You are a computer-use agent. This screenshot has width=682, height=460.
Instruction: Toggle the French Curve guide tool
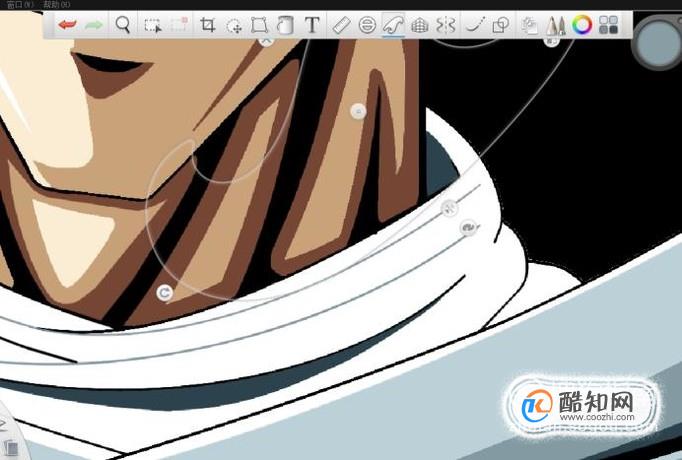click(394, 25)
